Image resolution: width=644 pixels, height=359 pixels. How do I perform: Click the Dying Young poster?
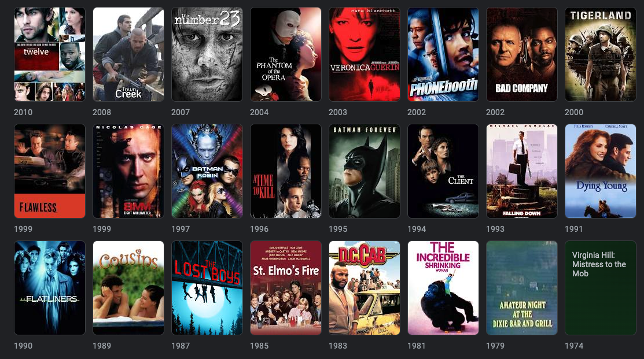(x=601, y=171)
